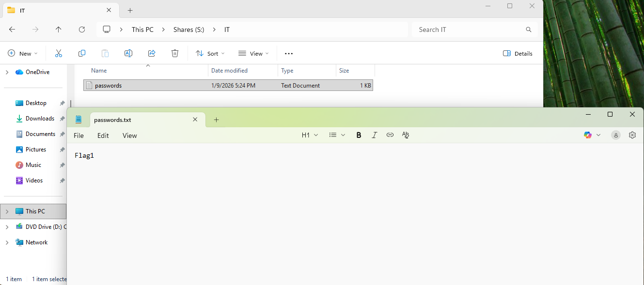Refresh the IT folder view

(82, 30)
